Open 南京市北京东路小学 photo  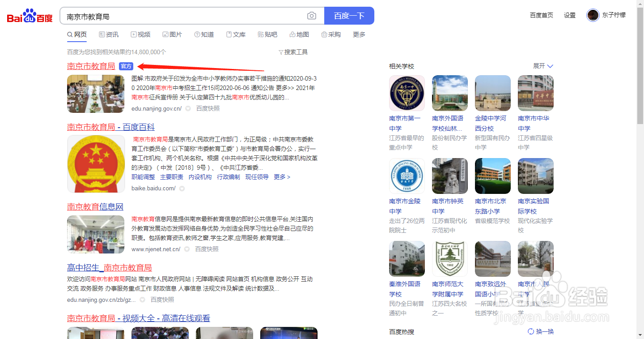(493, 176)
